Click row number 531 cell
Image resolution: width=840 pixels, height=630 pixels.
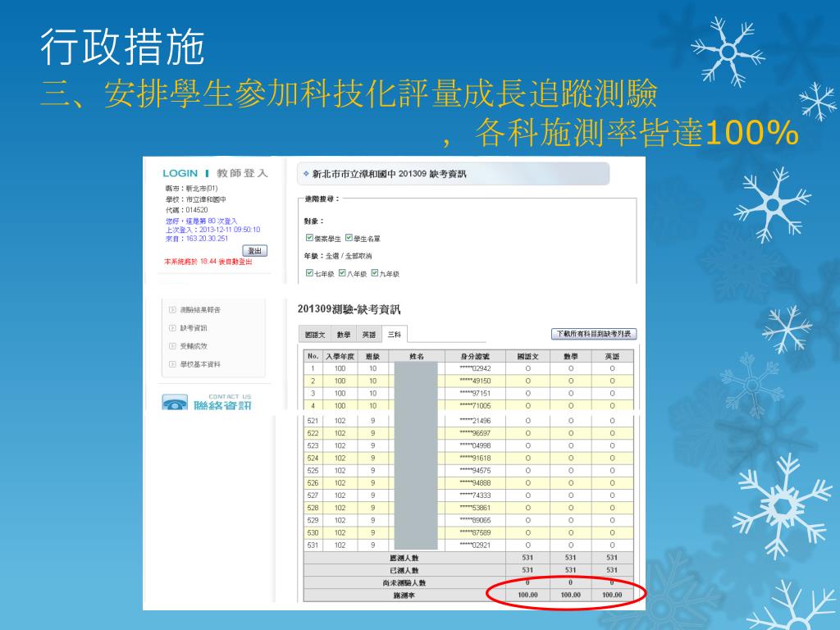(x=313, y=545)
